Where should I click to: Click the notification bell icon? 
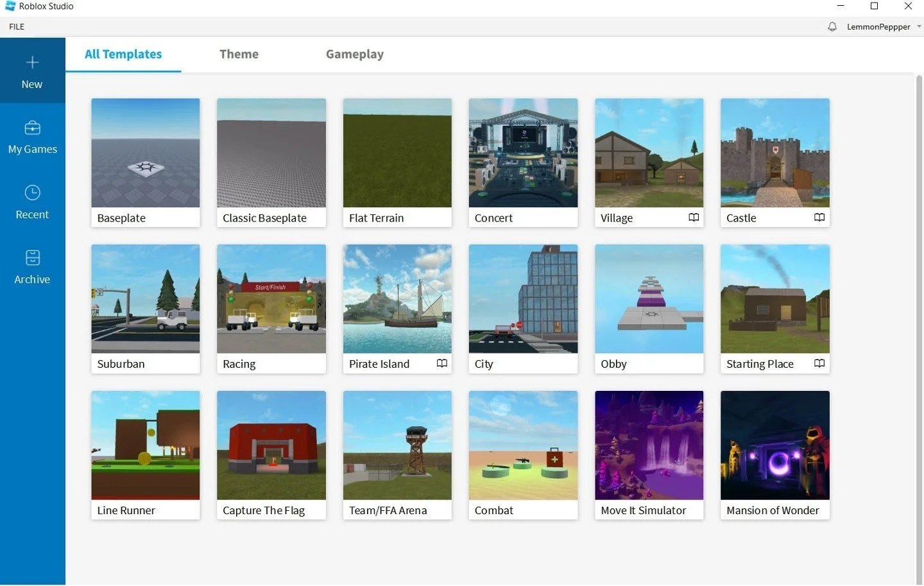pos(832,26)
